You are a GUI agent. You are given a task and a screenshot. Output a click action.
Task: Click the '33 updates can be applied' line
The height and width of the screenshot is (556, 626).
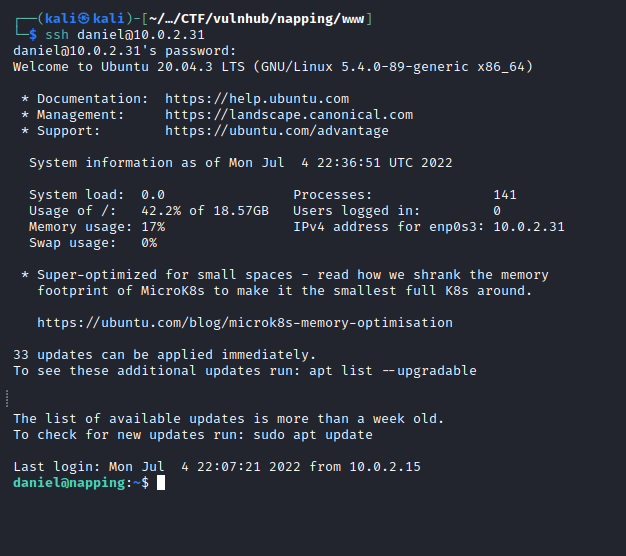(164, 354)
